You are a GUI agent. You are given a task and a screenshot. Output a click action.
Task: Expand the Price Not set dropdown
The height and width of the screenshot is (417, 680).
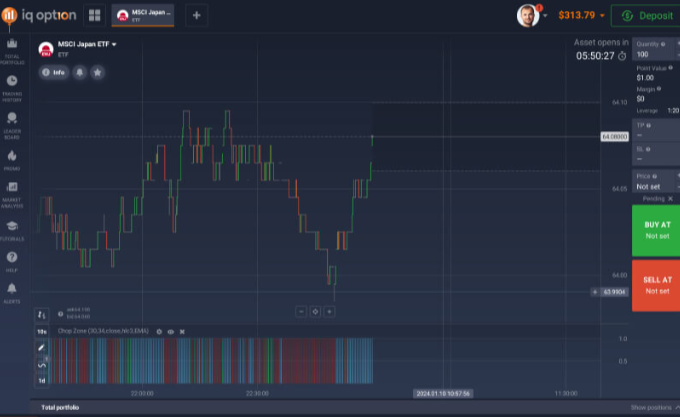[x=653, y=186]
